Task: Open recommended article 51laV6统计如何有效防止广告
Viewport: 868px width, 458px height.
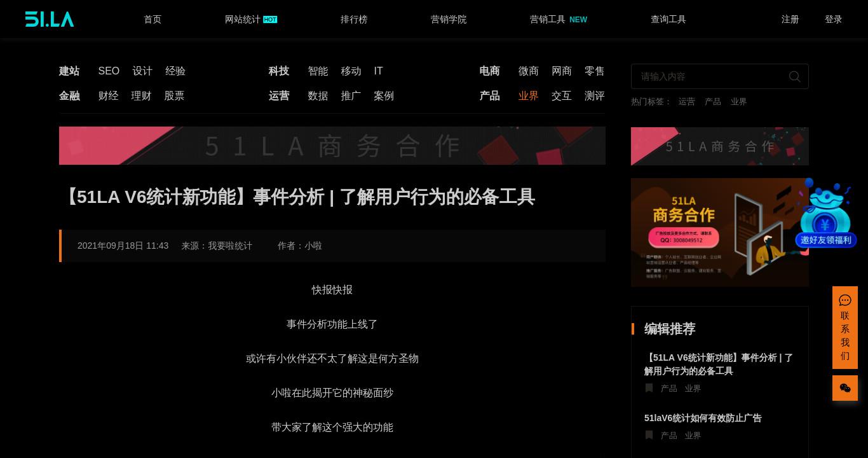Action: coord(703,418)
